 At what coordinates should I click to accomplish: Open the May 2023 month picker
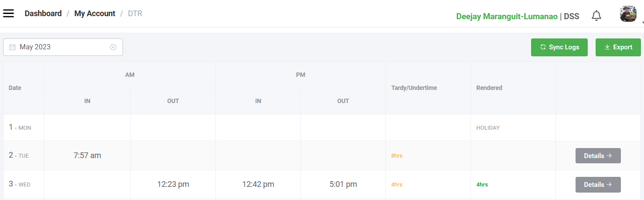pos(61,47)
